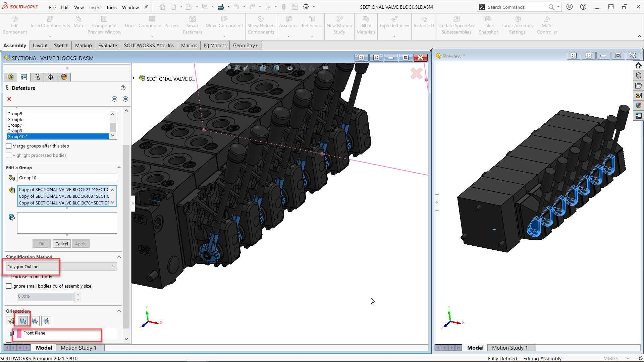Image resolution: width=644 pixels, height=362 pixels.
Task: Select Group7 in the groups list
Action: (58, 125)
